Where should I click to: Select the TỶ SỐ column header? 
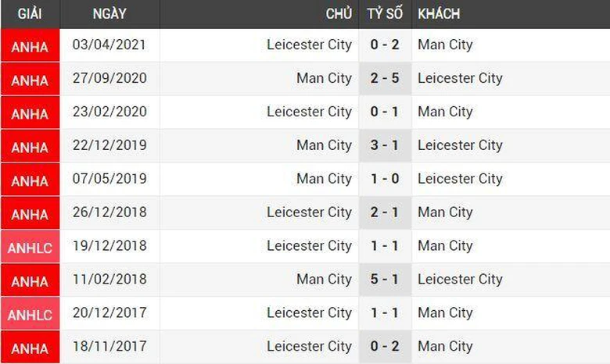tap(384, 14)
